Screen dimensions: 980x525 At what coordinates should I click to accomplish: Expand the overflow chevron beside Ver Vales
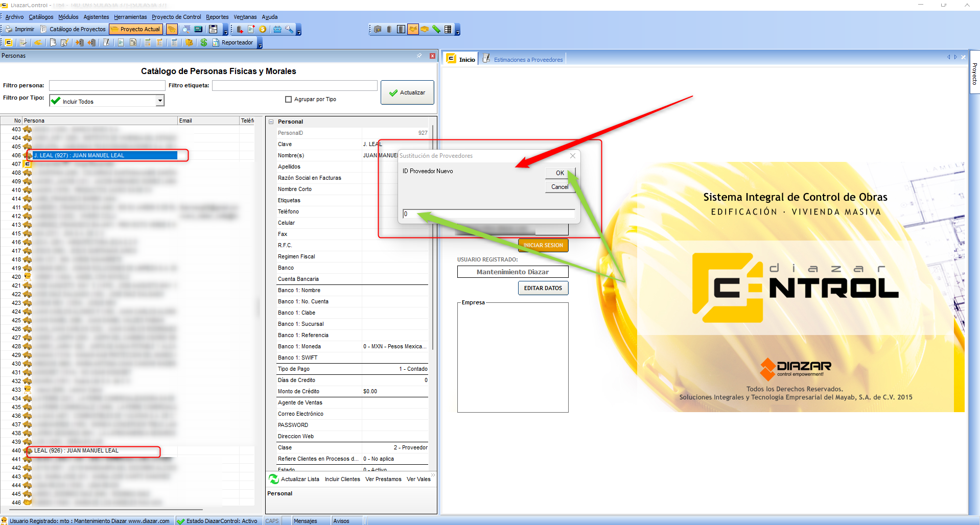pos(433,475)
